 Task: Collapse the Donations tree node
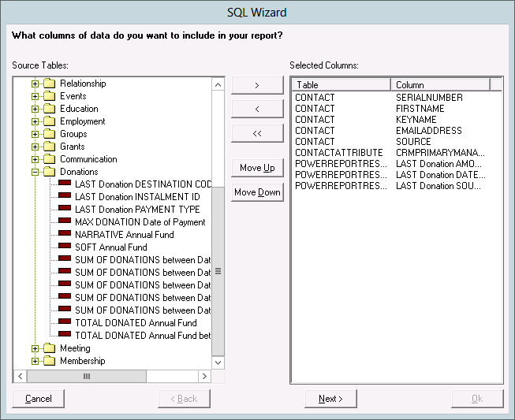pyautogui.click(x=35, y=172)
